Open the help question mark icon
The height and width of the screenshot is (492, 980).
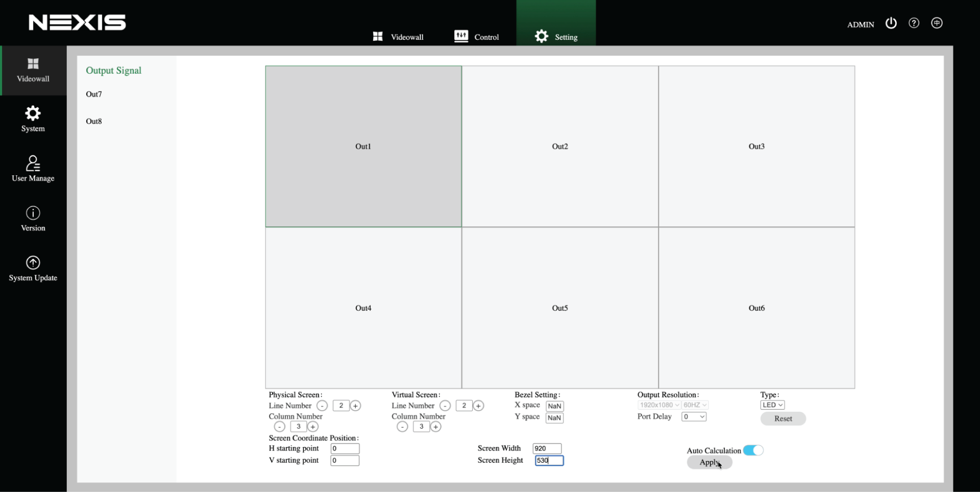(914, 24)
